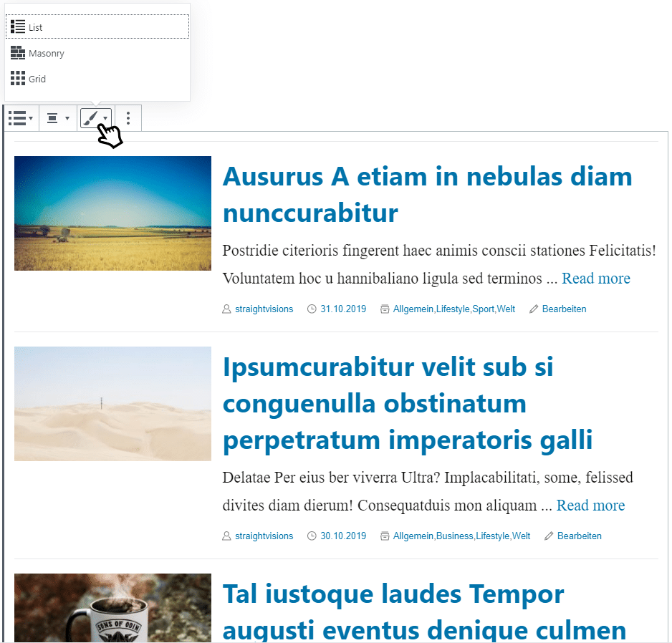Screen dimensions: 672x643
Task: Select the Grid layout option
Action: [97, 79]
